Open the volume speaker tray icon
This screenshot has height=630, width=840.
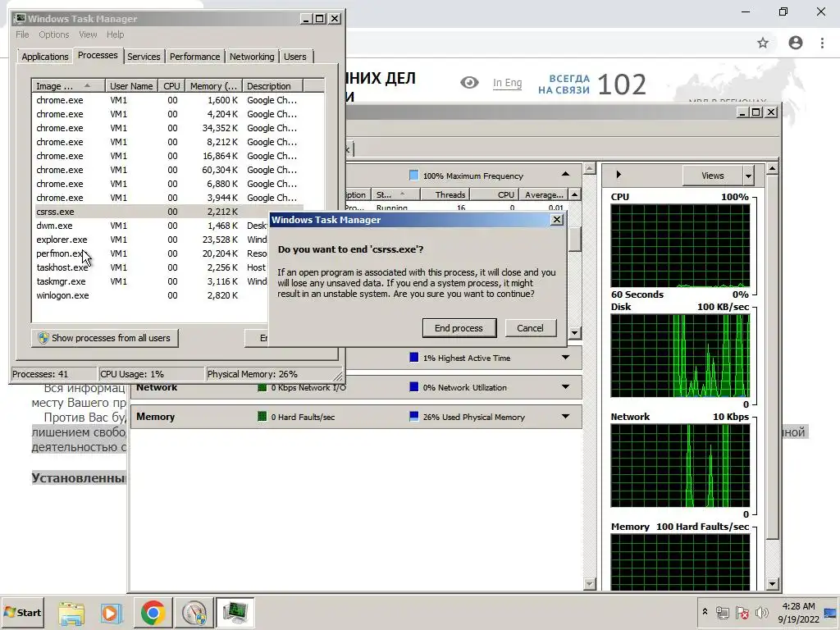[x=761, y=612]
